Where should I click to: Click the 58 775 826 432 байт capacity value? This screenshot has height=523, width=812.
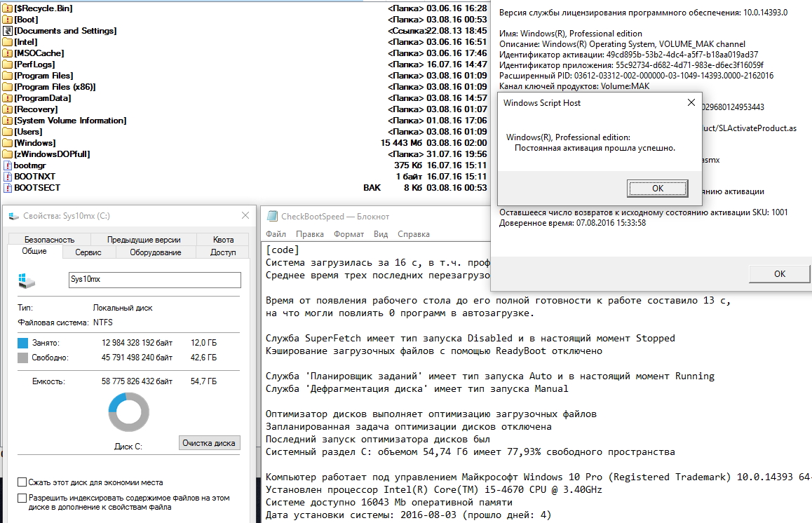coord(137,381)
